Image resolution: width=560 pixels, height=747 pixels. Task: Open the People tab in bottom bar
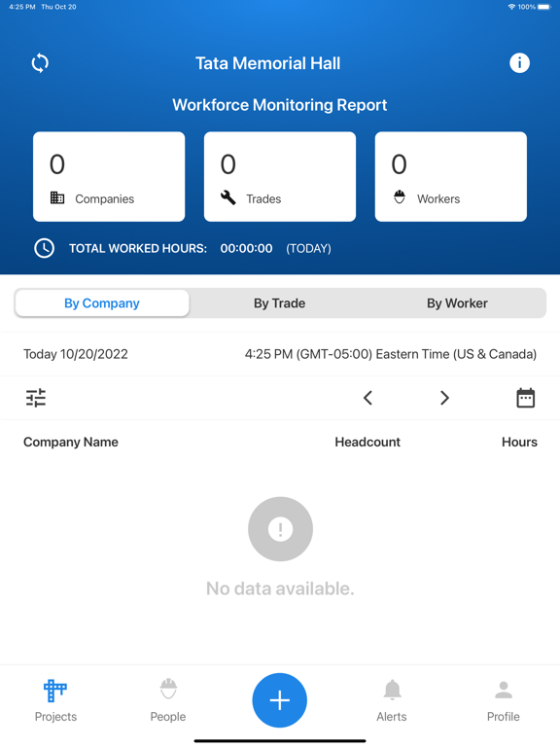[x=168, y=700]
